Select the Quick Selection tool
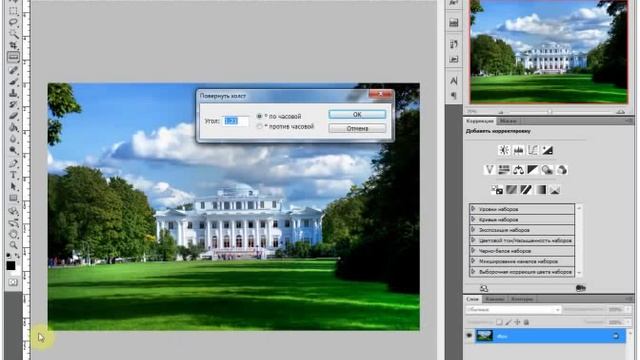 click(13, 33)
